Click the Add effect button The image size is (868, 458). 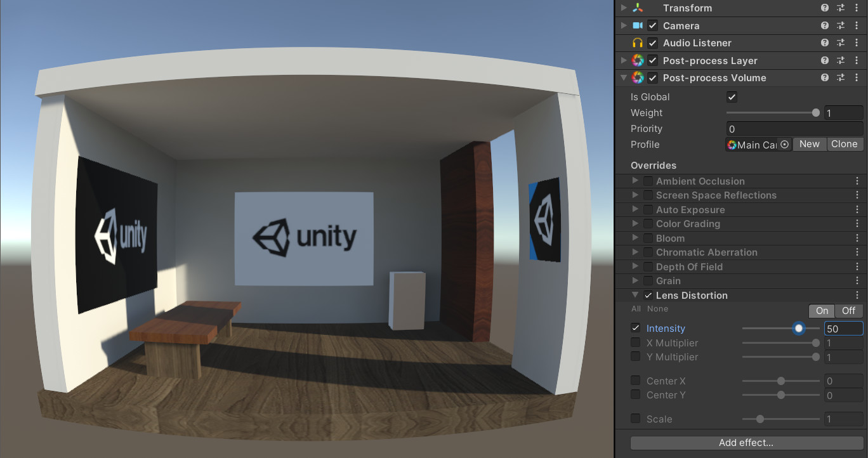click(746, 443)
